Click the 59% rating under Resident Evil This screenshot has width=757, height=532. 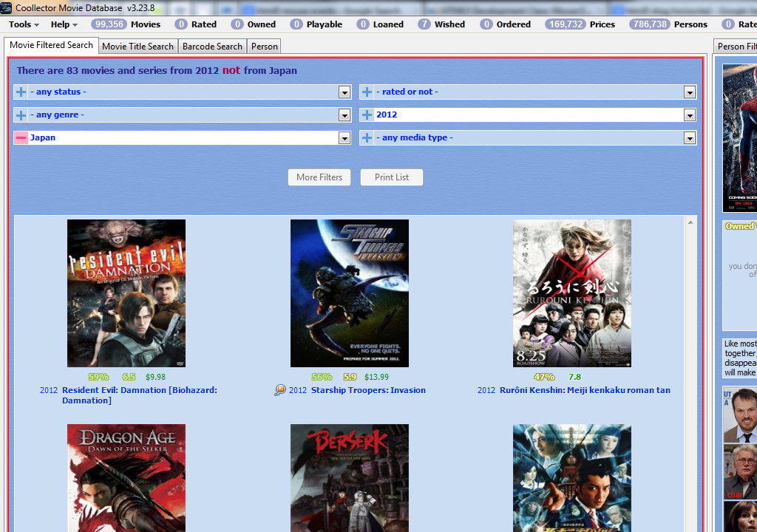(98, 377)
